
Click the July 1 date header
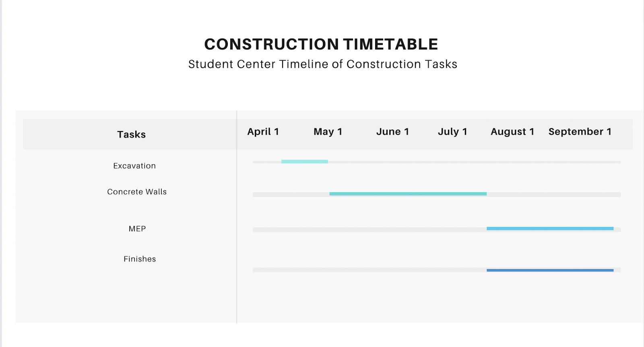click(x=452, y=132)
